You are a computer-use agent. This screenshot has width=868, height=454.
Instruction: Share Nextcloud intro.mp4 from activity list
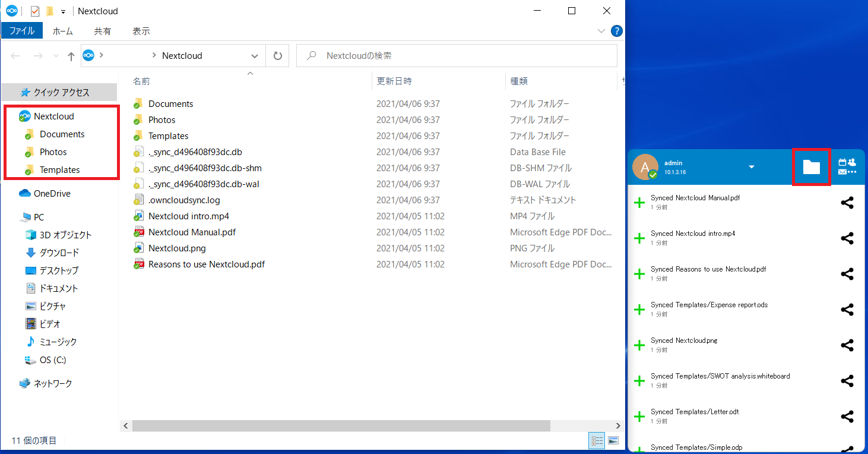point(847,238)
